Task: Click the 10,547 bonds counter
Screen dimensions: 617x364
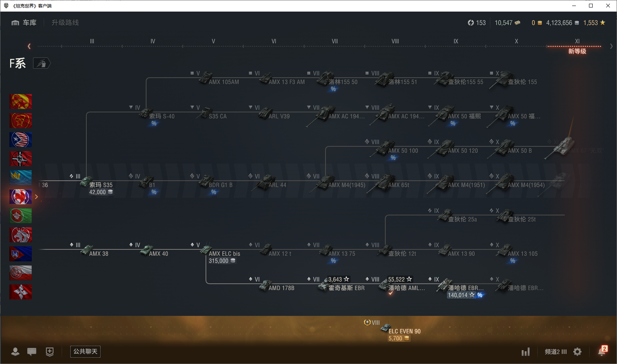Action: (508, 23)
